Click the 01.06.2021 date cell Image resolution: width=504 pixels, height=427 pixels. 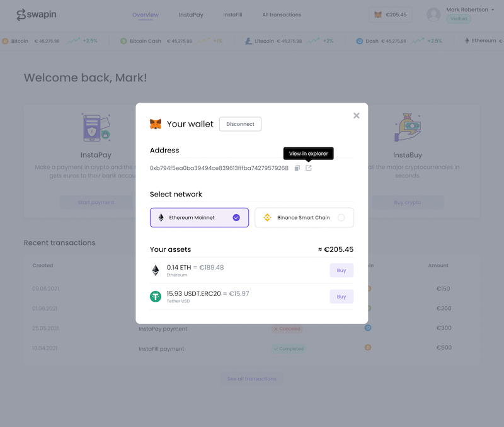pos(45,309)
